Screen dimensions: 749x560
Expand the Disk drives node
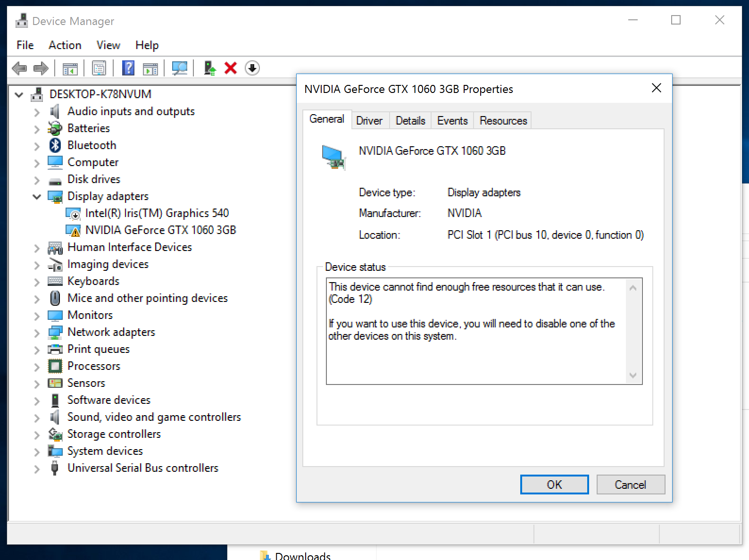pos(37,180)
